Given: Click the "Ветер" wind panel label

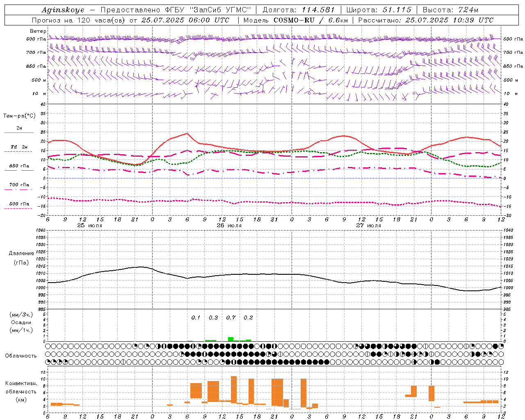Looking at the screenshot, I should pos(38,31).
